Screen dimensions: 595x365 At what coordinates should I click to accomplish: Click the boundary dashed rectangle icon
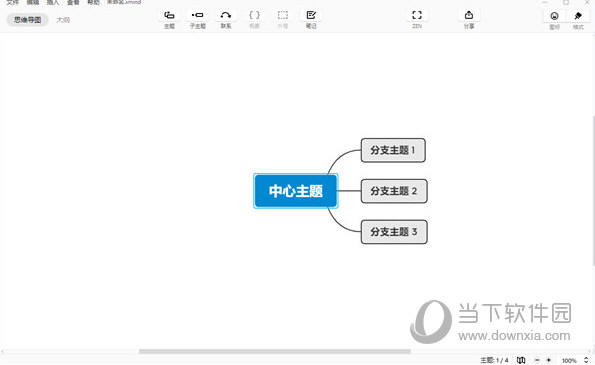pyautogui.click(x=283, y=16)
